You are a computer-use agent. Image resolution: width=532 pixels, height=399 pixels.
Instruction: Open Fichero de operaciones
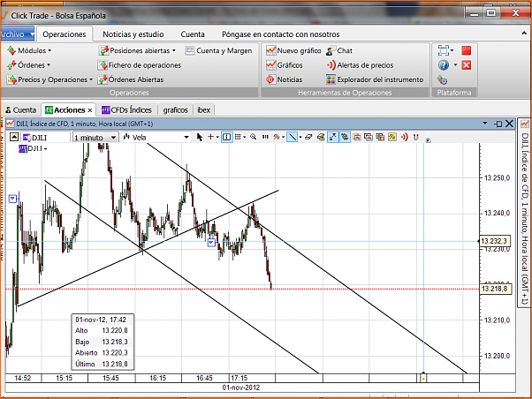coord(140,65)
